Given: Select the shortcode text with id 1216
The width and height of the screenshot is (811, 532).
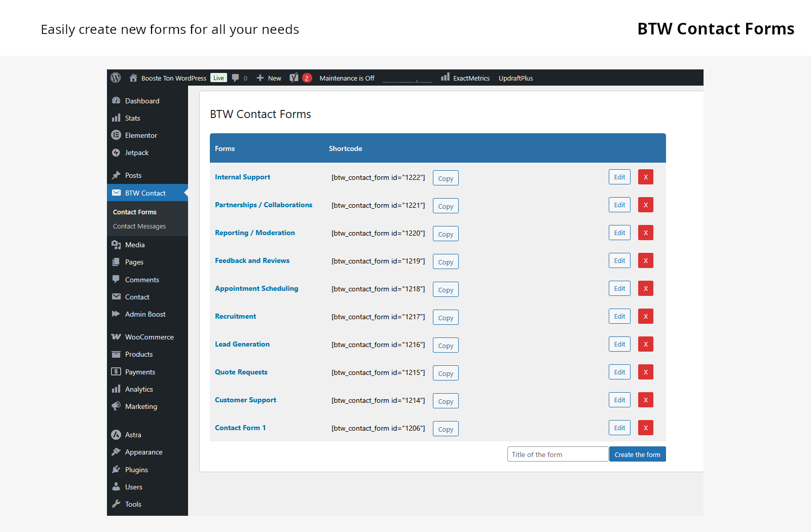Looking at the screenshot, I should pyautogui.click(x=378, y=345).
